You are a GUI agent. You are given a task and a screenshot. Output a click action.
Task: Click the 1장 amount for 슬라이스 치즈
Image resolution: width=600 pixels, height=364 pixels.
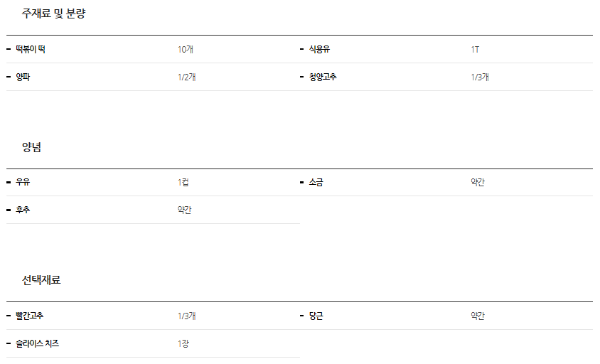click(183, 343)
